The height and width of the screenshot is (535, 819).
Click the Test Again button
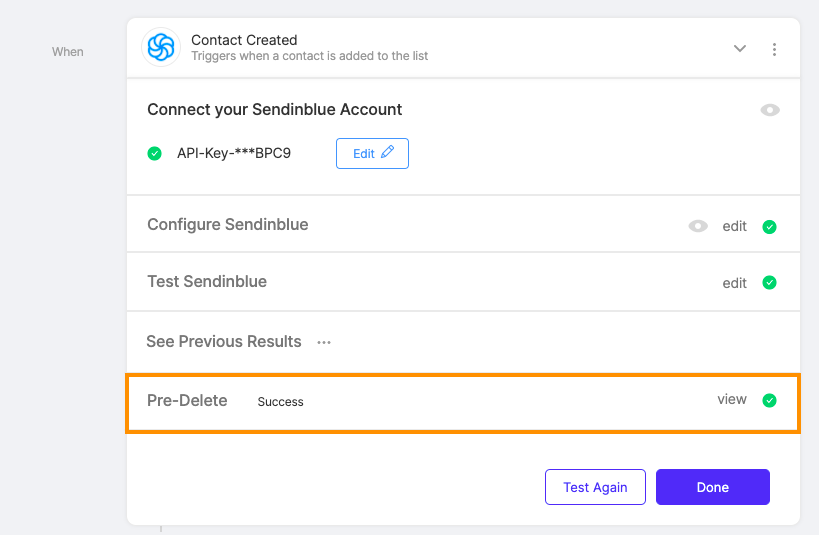coord(595,487)
